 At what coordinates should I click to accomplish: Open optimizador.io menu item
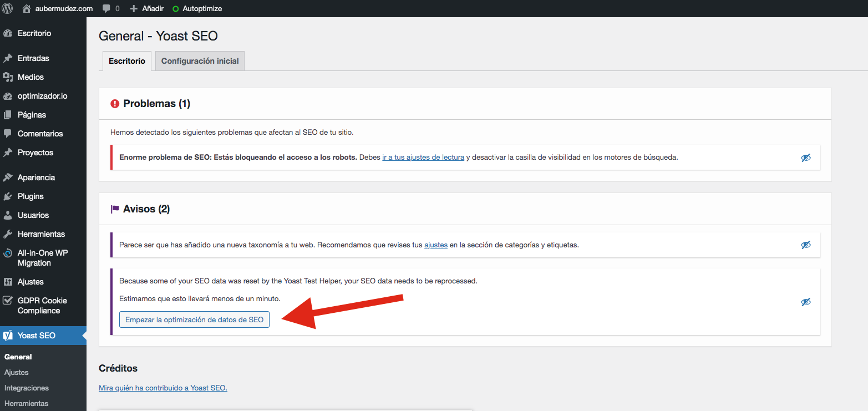(43, 96)
